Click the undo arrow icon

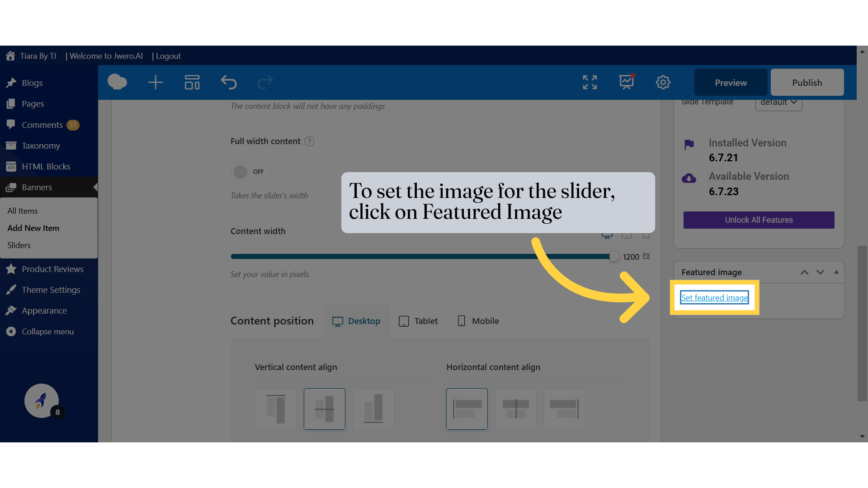pos(228,82)
